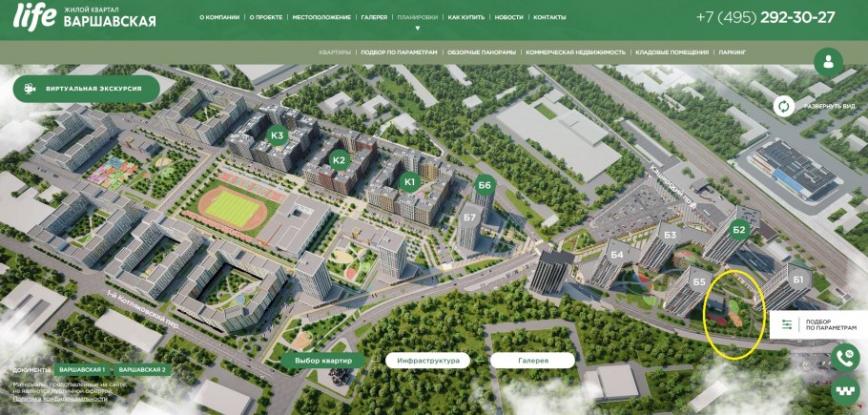
Task: Start the Виртуальная экскурсия tour
Action: click(x=85, y=89)
